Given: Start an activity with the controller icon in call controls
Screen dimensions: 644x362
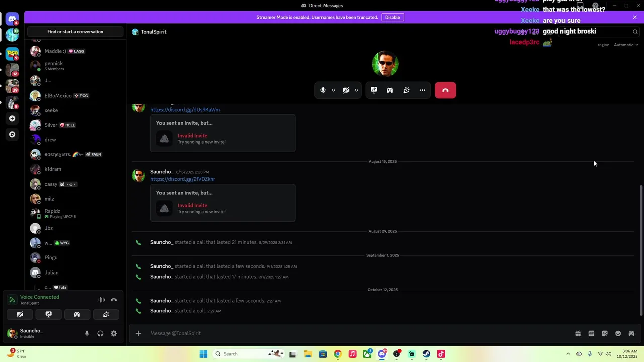Looking at the screenshot, I should (390, 90).
